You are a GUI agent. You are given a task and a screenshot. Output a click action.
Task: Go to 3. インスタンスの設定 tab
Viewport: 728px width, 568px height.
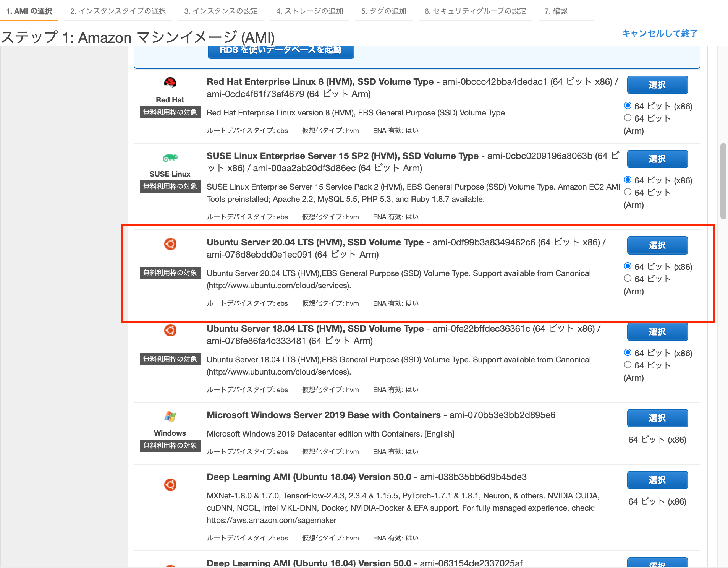221,11
